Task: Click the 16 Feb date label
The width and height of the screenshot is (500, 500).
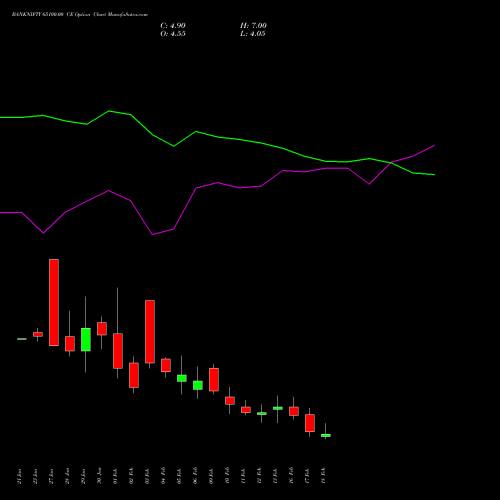Action: tap(292, 476)
